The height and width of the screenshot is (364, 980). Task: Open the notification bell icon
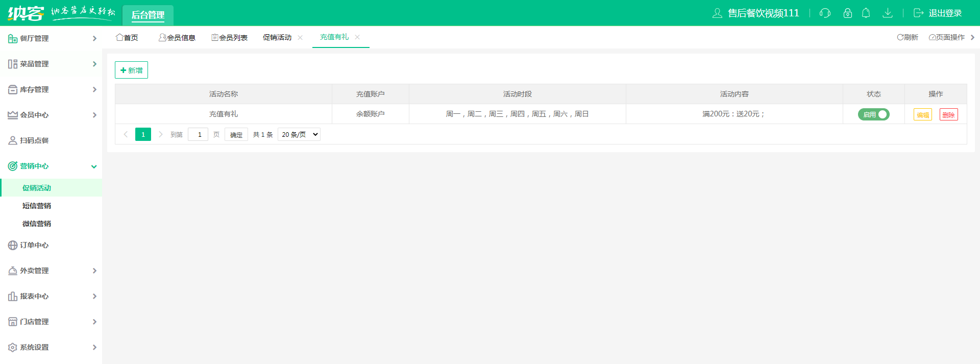(866, 13)
